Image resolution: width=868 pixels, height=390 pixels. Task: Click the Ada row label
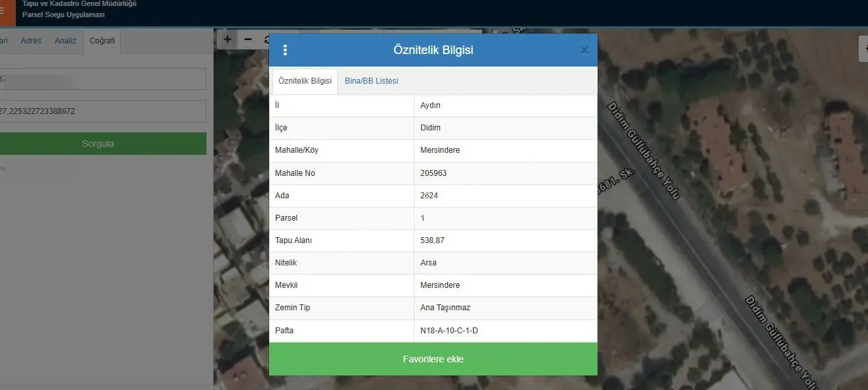[x=282, y=196]
